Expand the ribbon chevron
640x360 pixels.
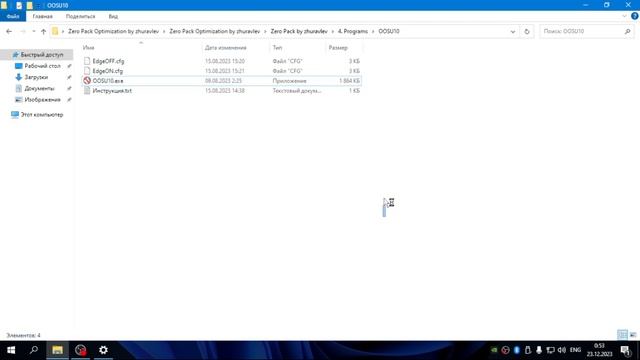coord(624,16)
